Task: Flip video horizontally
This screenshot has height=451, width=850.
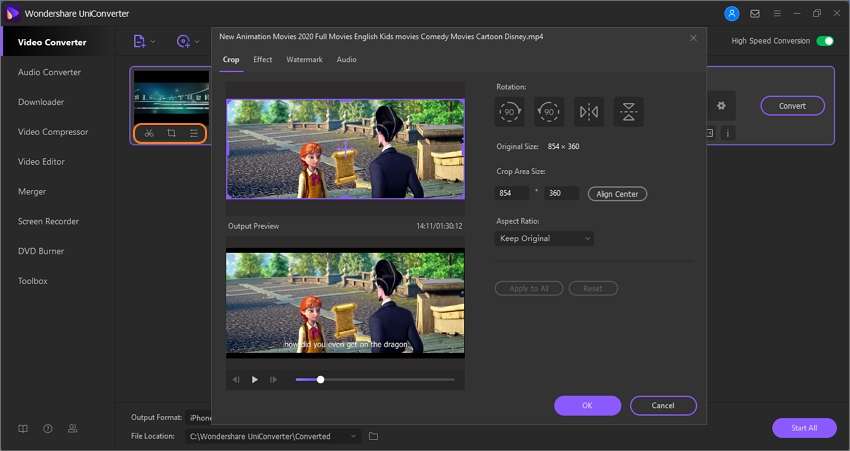Action: [589, 112]
